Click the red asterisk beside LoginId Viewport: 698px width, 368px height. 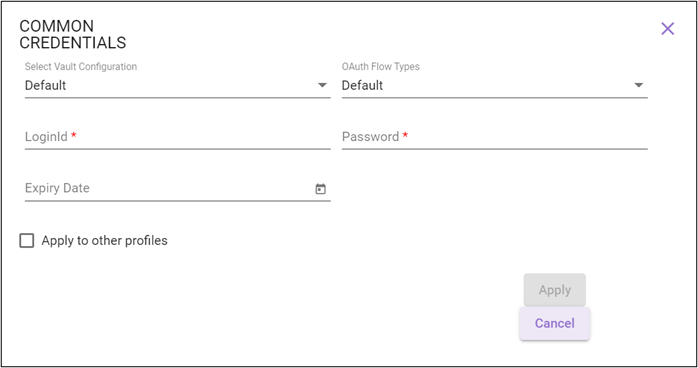[x=74, y=135]
